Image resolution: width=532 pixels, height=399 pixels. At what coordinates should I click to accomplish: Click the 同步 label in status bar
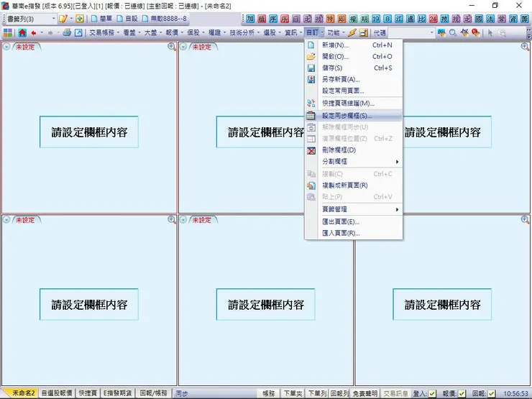coord(182,393)
